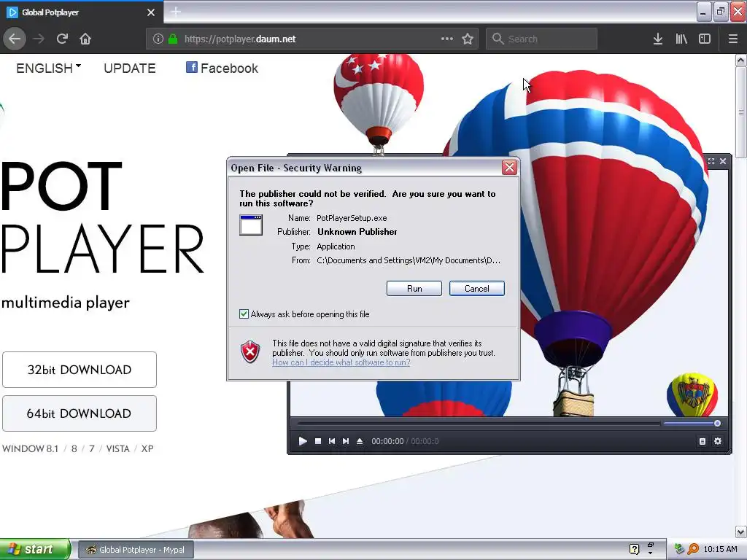Bookmark this page with the star
747x560 pixels.
(x=468, y=39)
